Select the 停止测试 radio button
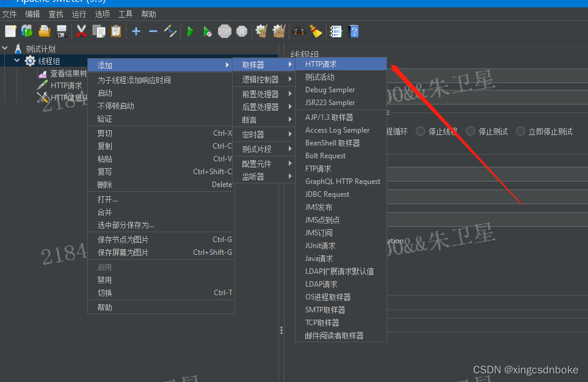 click(x=470, y=131)
